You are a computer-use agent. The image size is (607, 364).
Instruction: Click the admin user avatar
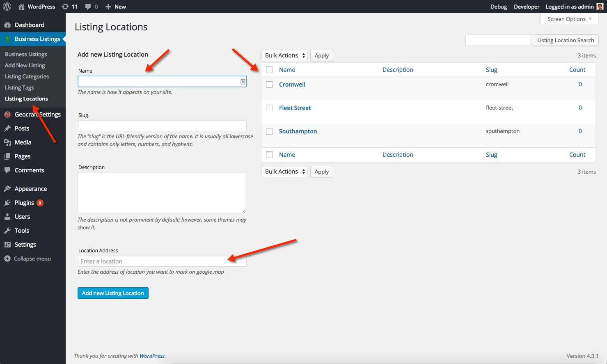600,7
